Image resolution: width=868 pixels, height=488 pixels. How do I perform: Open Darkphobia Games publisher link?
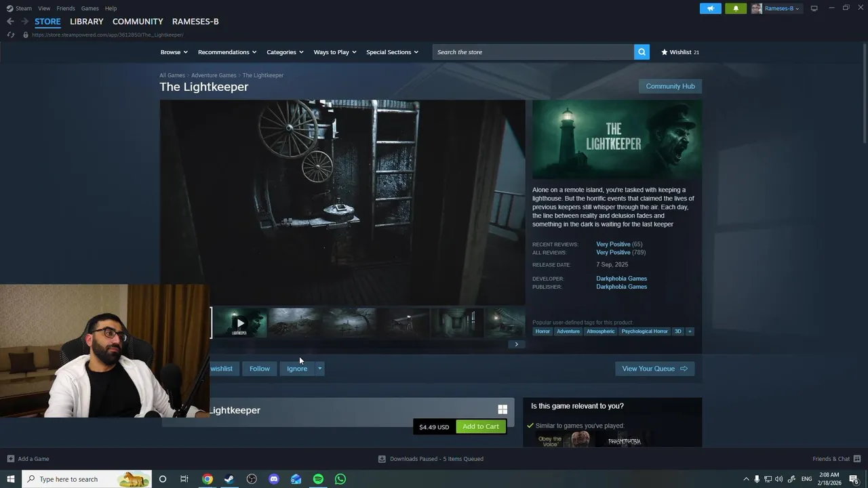click(621, 287)
